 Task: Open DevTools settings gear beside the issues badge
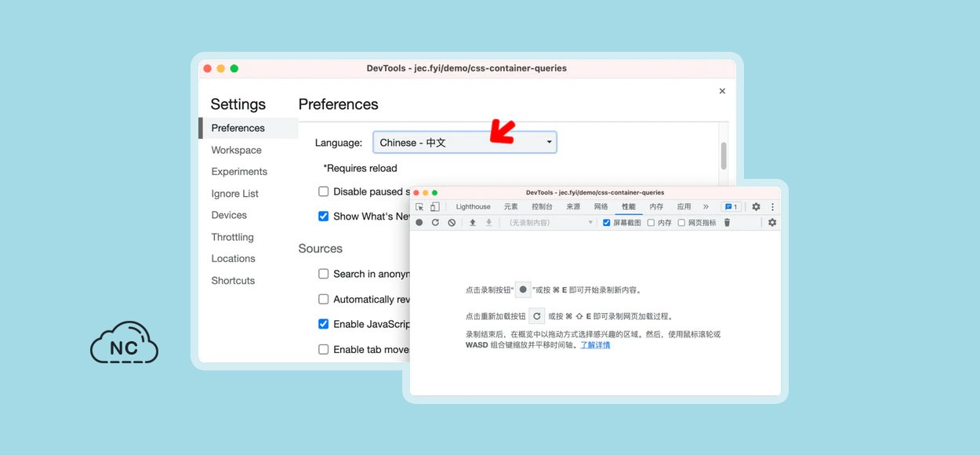click(756, 207)
